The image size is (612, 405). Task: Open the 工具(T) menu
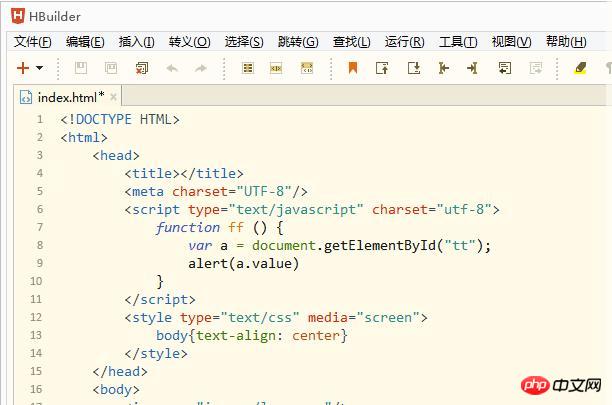(458, 41)
